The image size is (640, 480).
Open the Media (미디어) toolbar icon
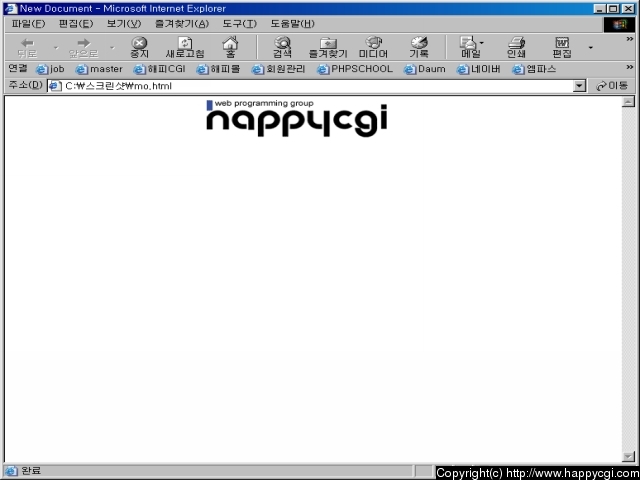[373, 47]
